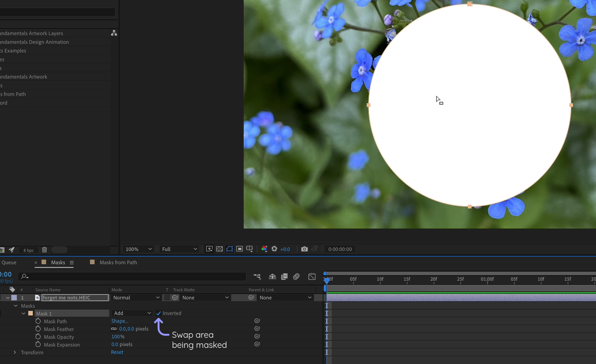Switch to the Masks from Path tab

click(x=118, y=262)
